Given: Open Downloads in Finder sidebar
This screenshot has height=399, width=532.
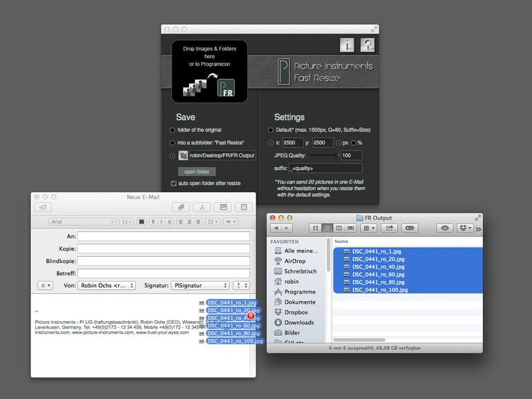Looking at the screenshot, I should pyautogui.click(x=298, y=322).
